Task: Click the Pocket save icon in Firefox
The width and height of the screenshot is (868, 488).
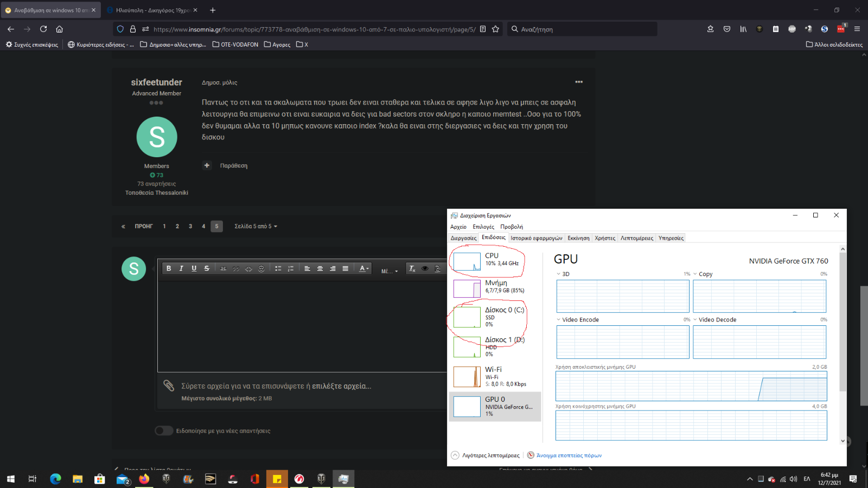Action: point(727,29)
